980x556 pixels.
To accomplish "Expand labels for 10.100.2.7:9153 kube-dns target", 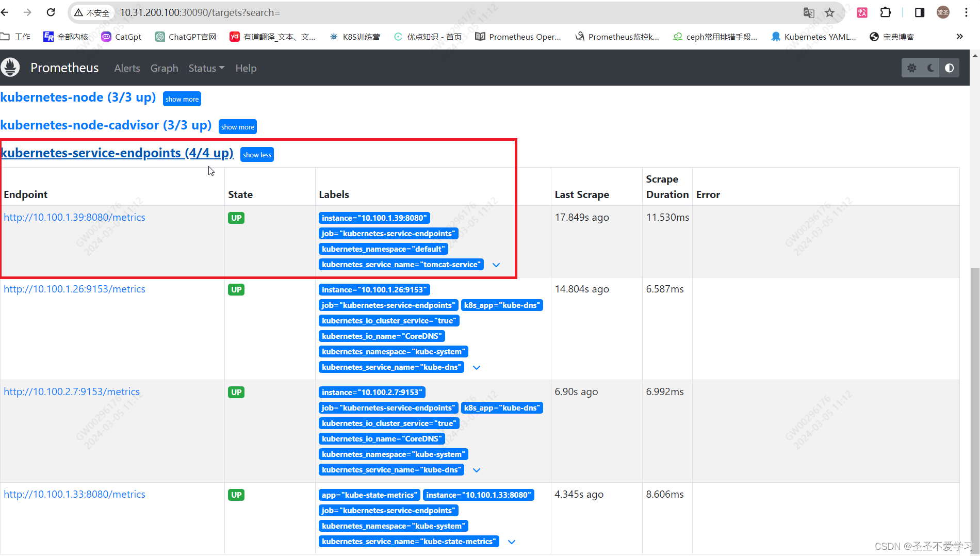I will (x=477, y=470).
